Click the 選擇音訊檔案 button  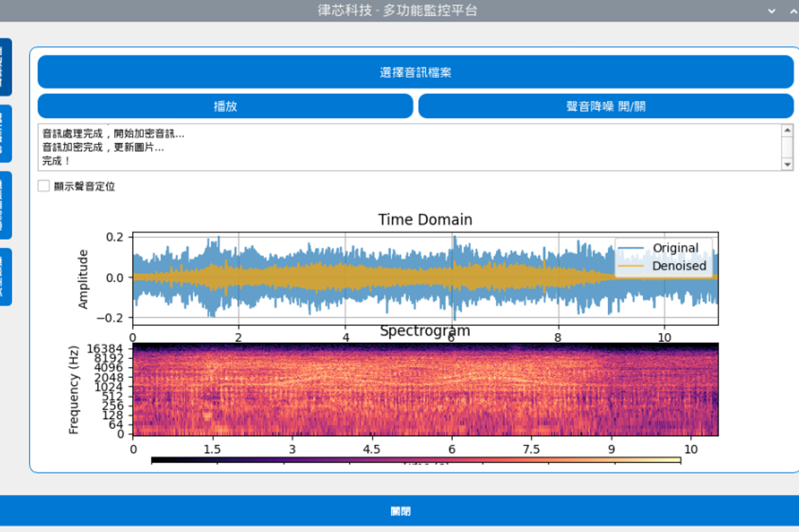click(x=415, y=72)
